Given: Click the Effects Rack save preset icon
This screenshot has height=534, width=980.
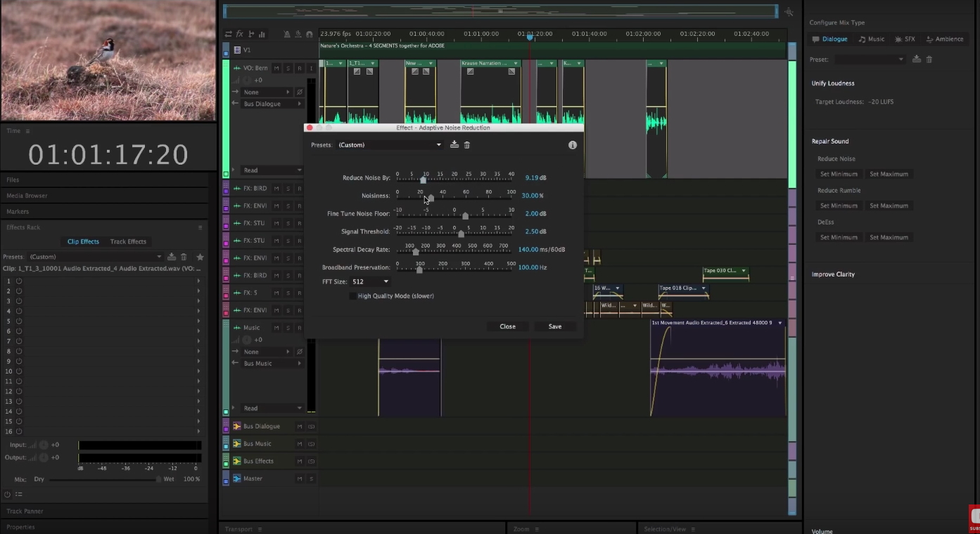Looking at the screenshot, I should coord(172,257).
